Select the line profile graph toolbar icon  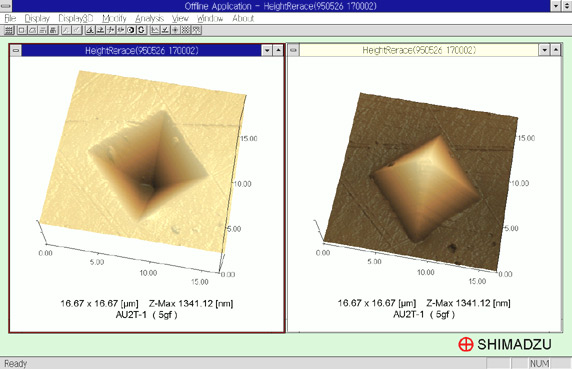pyautogui.click(x=155, y=30)
